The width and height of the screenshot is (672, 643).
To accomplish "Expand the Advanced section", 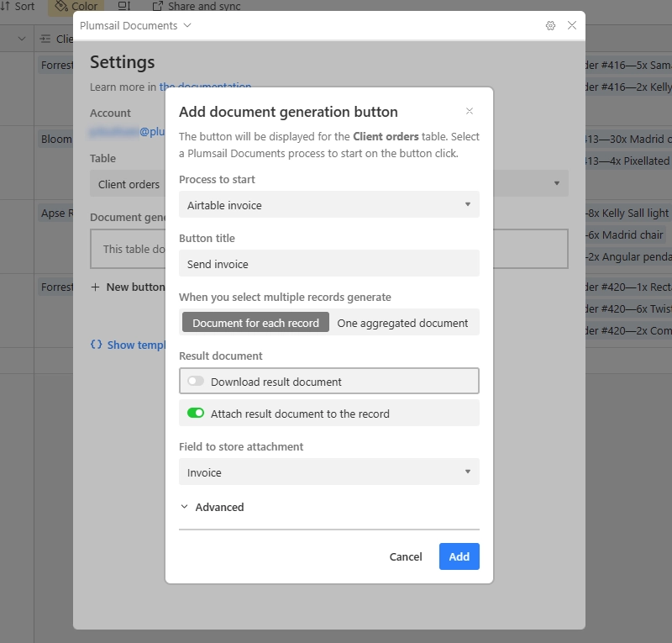I will tap(212, 507).
